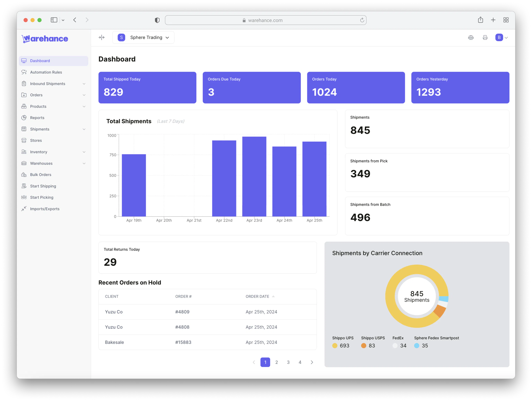Go to Stores in sidebar
This screenshot has height=401, width=532.
coord(36,140)
